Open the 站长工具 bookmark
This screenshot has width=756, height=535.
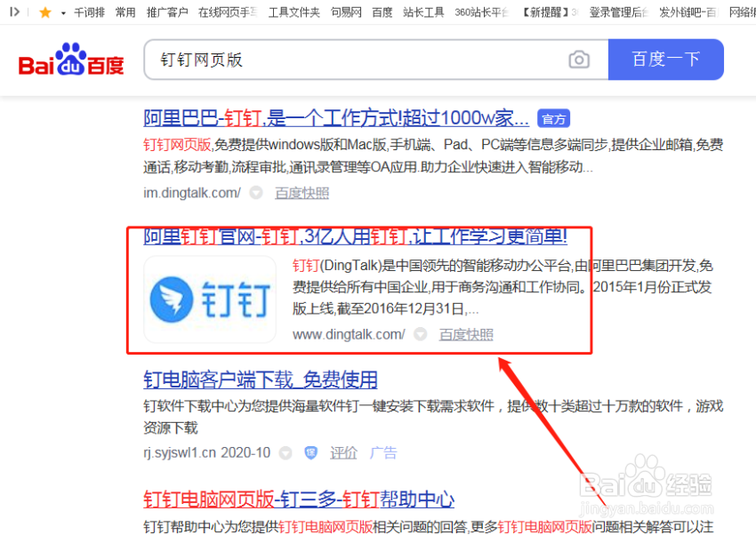pos(423,12)
